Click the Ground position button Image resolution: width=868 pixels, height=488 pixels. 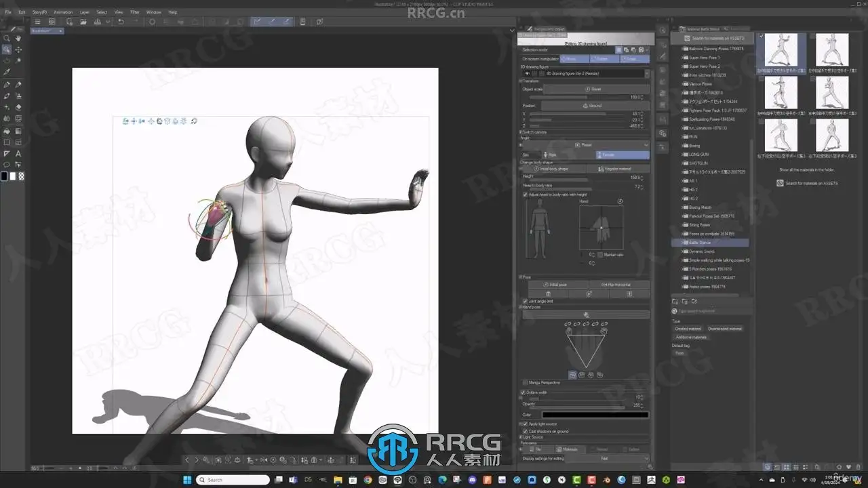click(595, 106)
